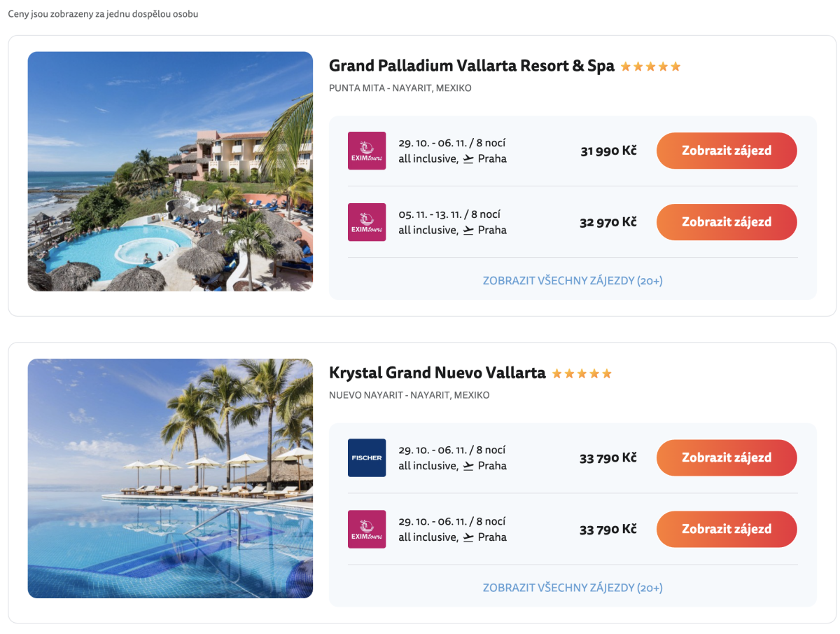Open the Grand Palladium Vallarta Resort & Spa title
840x634 pixels.
471,66
